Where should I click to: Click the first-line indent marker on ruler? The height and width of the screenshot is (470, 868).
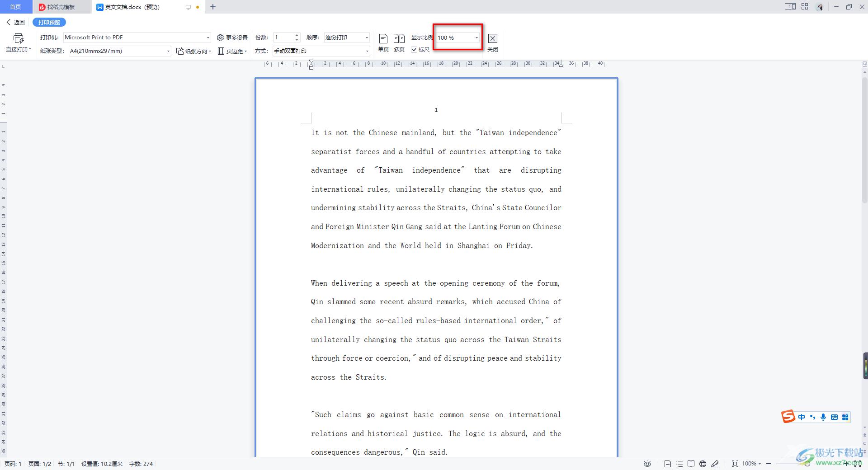[x=311, y=62]
